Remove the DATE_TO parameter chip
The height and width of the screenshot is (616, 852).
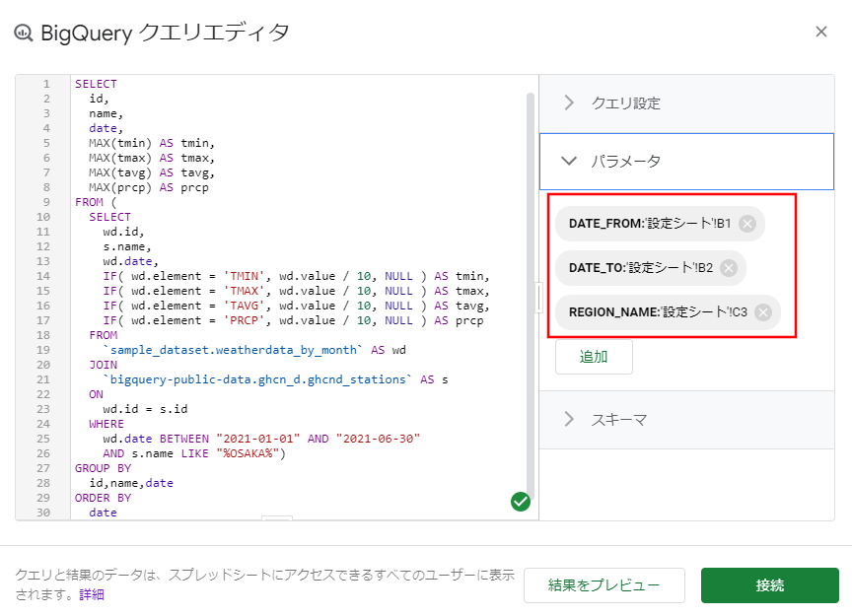[729, 268]
